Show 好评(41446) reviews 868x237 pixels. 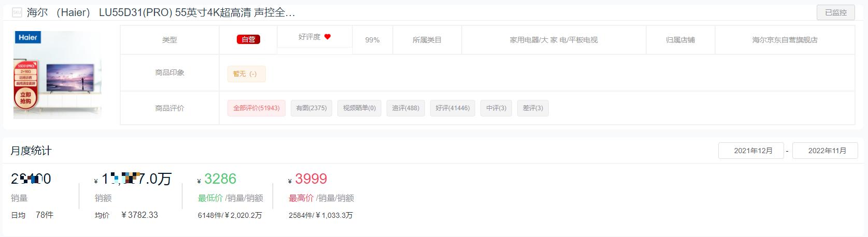(x=452, y=108)
